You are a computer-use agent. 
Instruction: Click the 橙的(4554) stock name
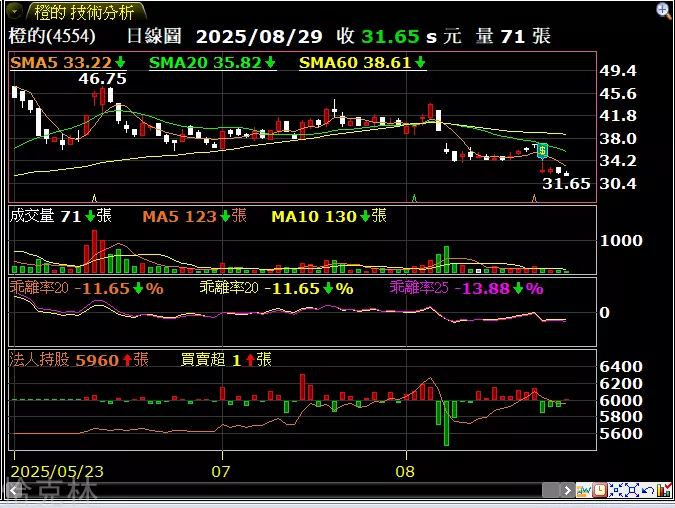[x=52, y=36]
